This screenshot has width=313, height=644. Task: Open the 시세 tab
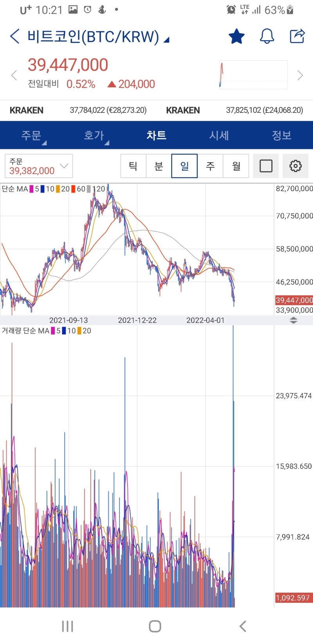click(x=219, y=135)
